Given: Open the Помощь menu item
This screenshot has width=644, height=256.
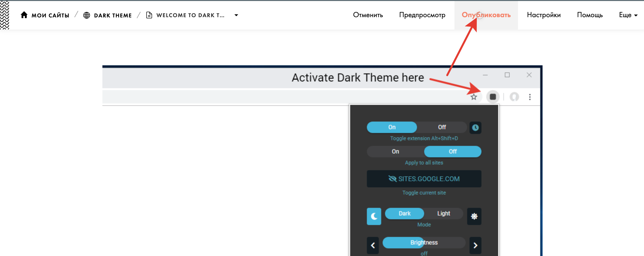Looking at the screenshot, I should tap(590, 15).
